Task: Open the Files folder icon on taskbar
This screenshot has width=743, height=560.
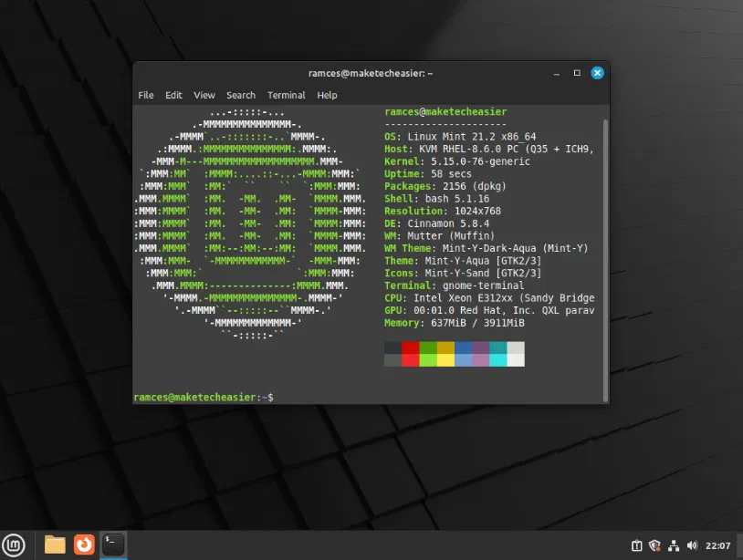Action: click(54, 544)
